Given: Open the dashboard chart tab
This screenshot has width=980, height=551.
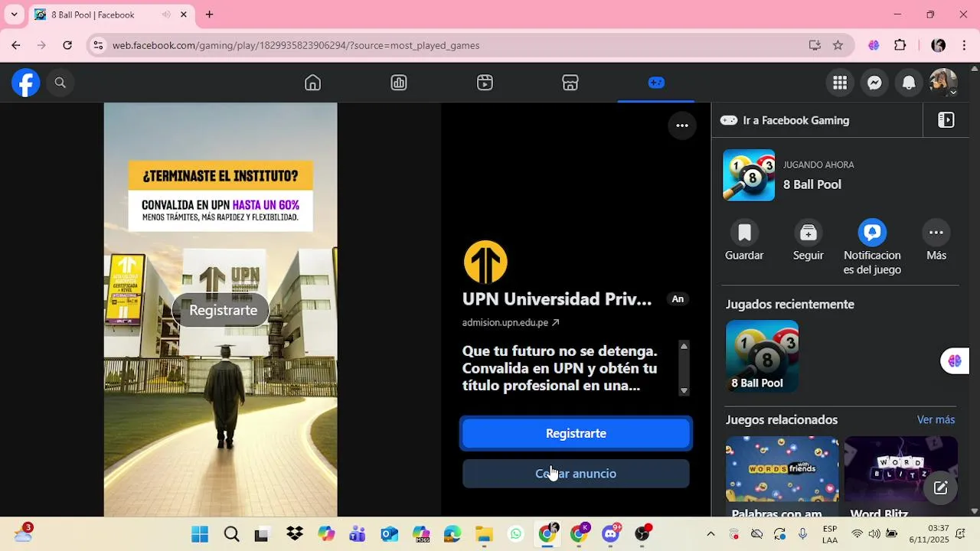Looking at the screenshot, I should click(x=399, y=83).
